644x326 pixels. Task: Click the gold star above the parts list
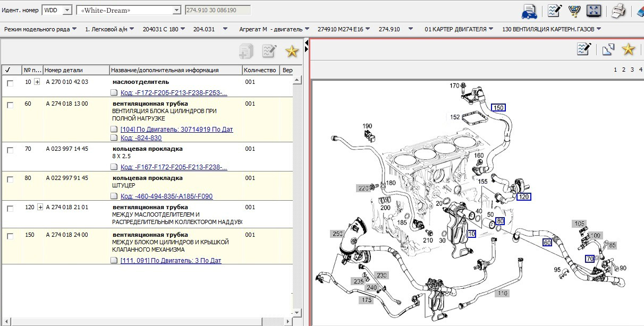pos(292,51)
